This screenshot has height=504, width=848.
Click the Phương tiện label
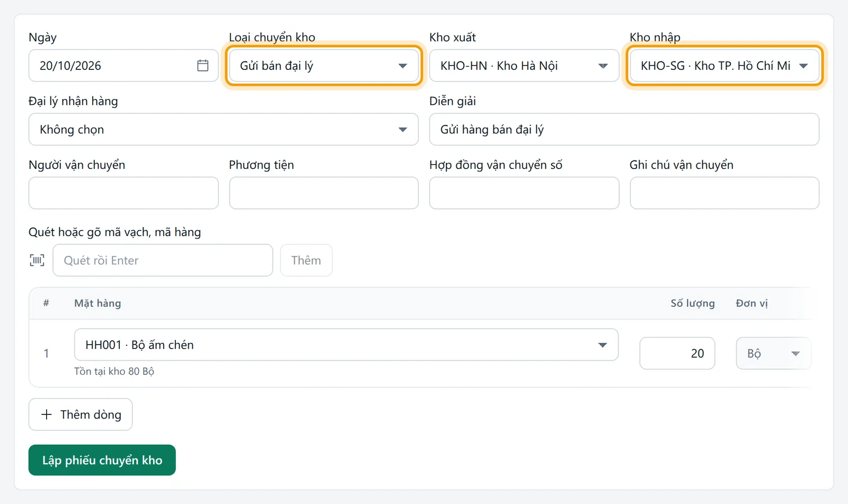(x=261, y=165)
